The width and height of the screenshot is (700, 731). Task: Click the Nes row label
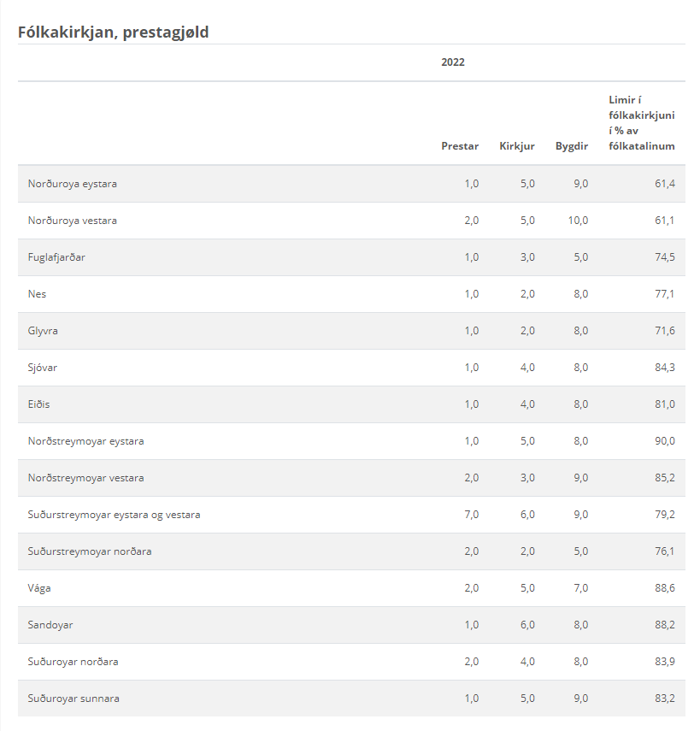[x=37, y=294]
